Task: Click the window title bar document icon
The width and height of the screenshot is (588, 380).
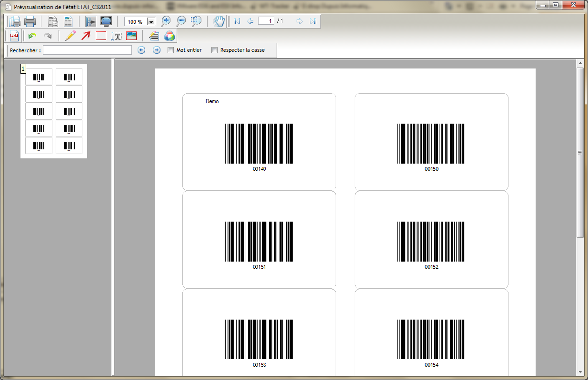Action: pos(7,7)
